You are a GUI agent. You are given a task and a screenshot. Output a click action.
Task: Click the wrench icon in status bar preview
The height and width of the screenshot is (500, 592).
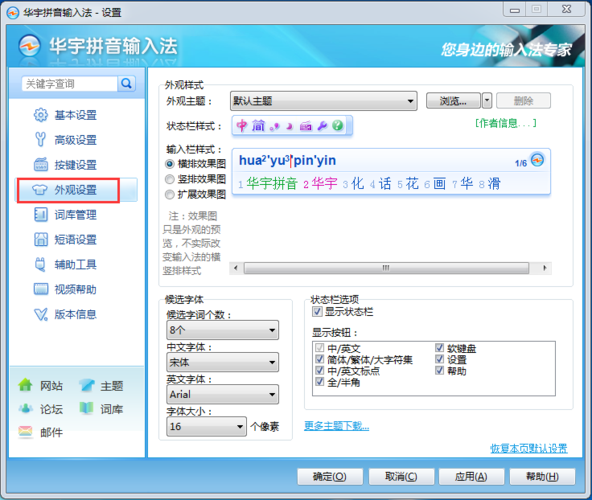(x=322, y=126)
